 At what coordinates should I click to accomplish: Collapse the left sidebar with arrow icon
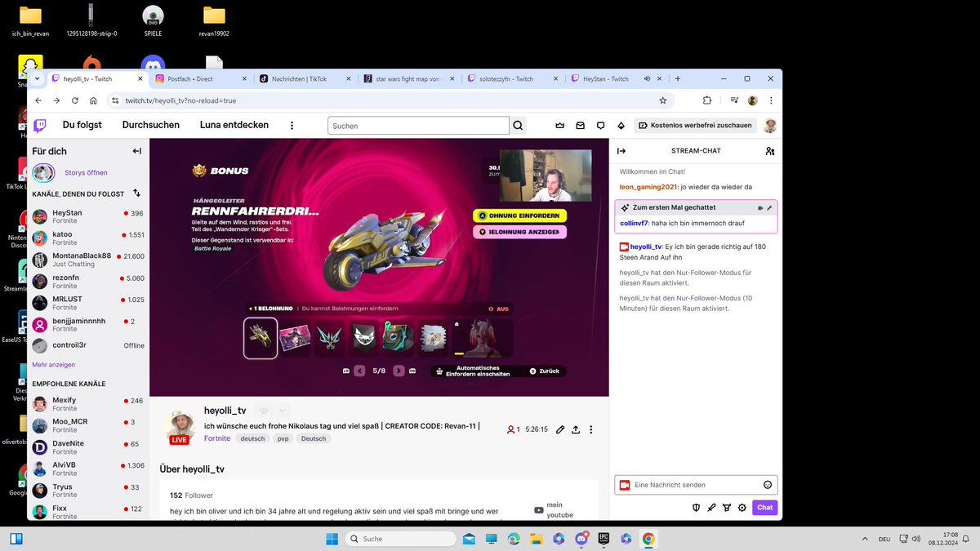tap(136, 151)
